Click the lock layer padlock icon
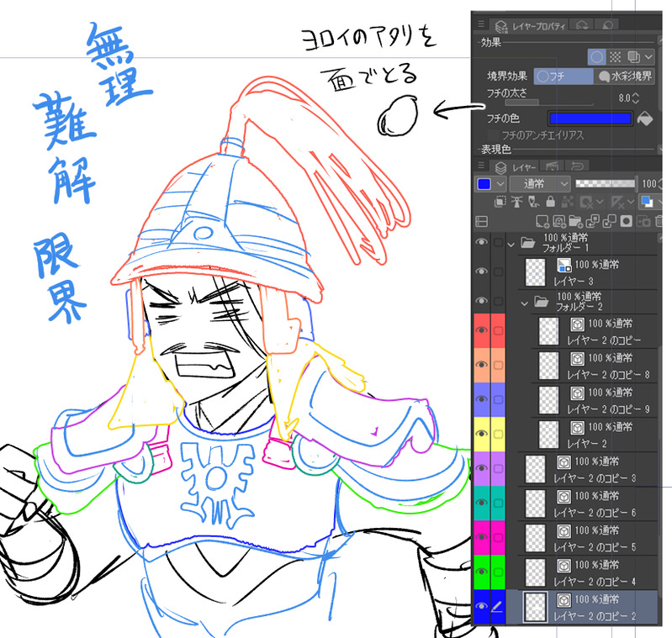 pyautogui.click(x=551, y=201)
